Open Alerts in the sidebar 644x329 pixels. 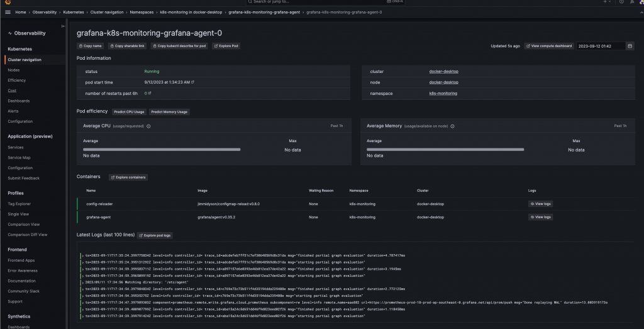click(x=13, y=111)
